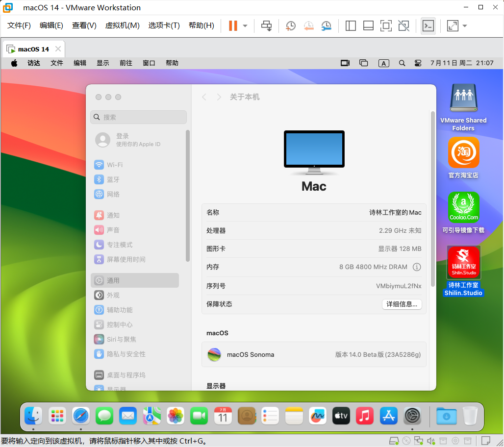The image size is (504, 447).
Task: Open 通知 notifications settings
Action: coord(107,215)
